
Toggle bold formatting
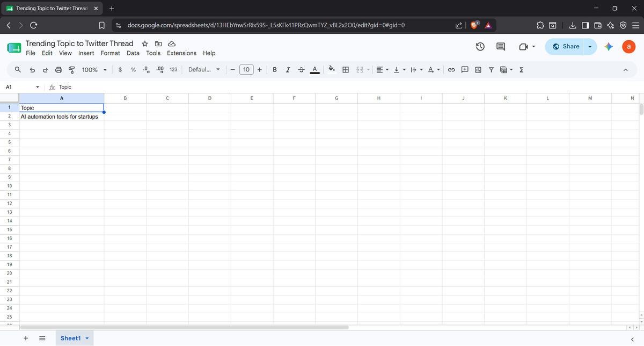click(275, 70)
